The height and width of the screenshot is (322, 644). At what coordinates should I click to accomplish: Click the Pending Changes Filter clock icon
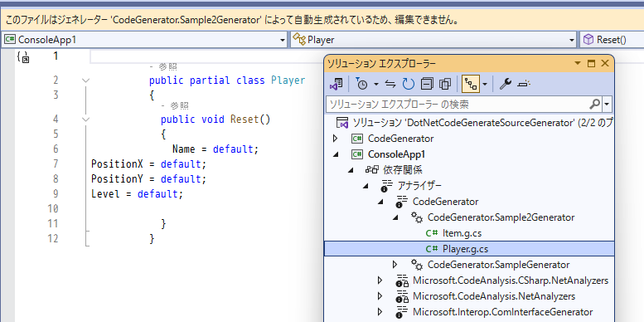point(362,85)
